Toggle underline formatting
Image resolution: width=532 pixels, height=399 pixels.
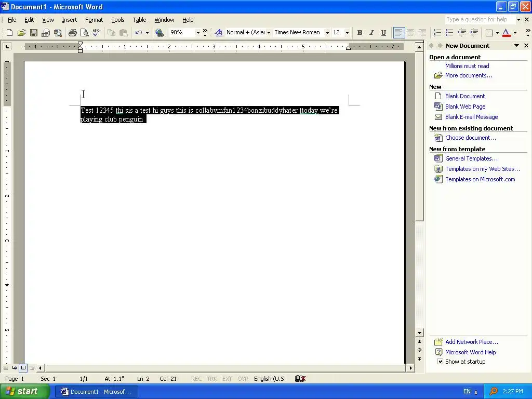tap(383, 33)
